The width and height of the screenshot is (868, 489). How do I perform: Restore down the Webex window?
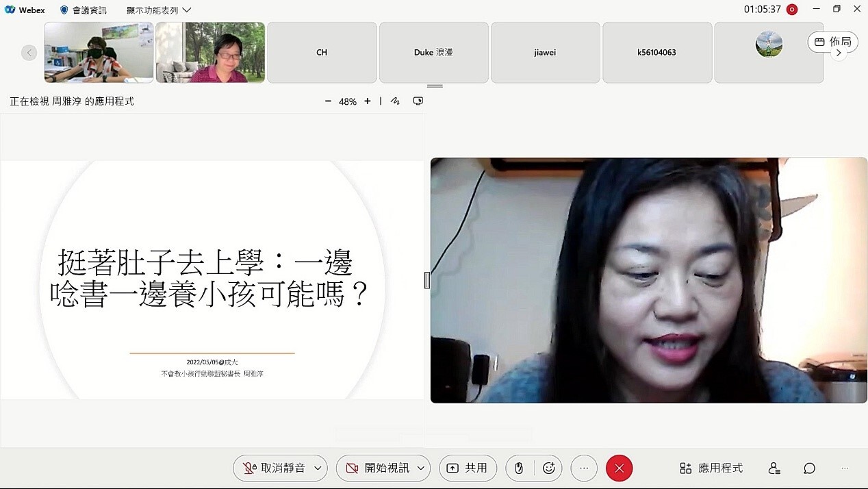pos(837,9)
